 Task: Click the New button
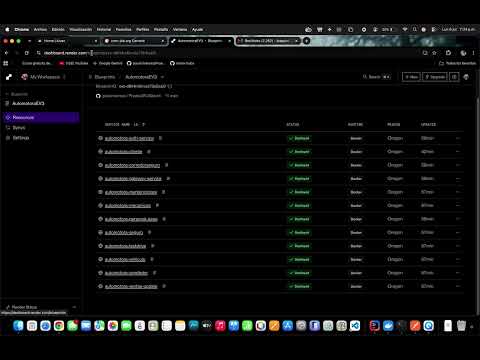pyautogui.click(x=411, y=77)
